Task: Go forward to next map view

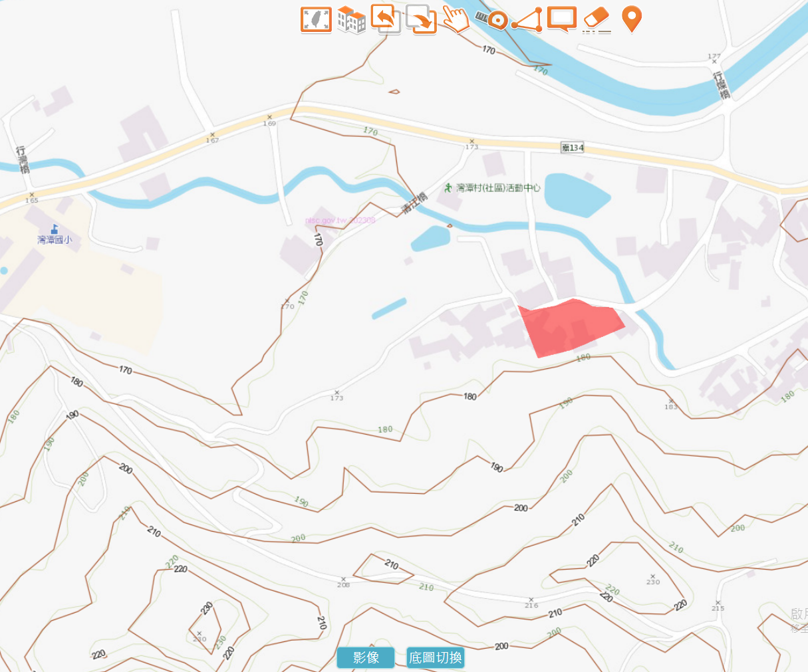Action: pos(421,20)
